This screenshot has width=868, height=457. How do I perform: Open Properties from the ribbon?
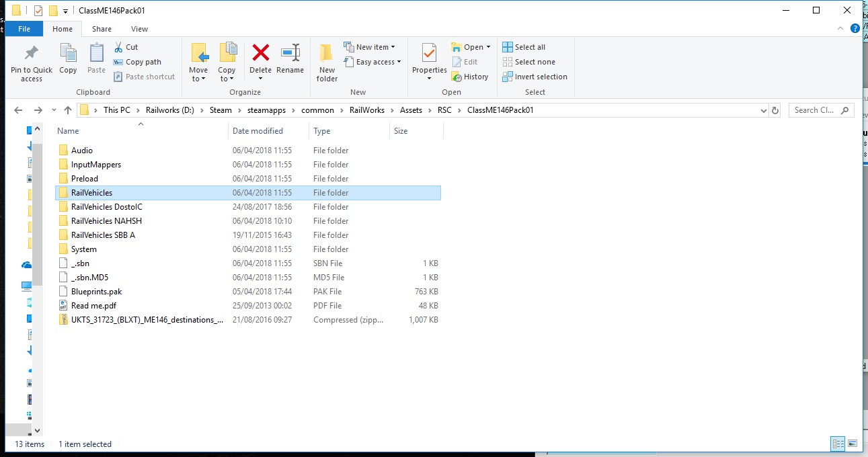[x=429, y=53]
